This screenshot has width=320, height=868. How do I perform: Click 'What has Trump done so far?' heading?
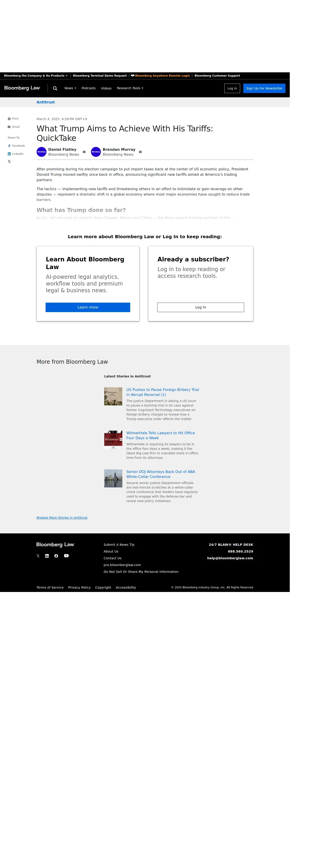click(x=81, y=210)
